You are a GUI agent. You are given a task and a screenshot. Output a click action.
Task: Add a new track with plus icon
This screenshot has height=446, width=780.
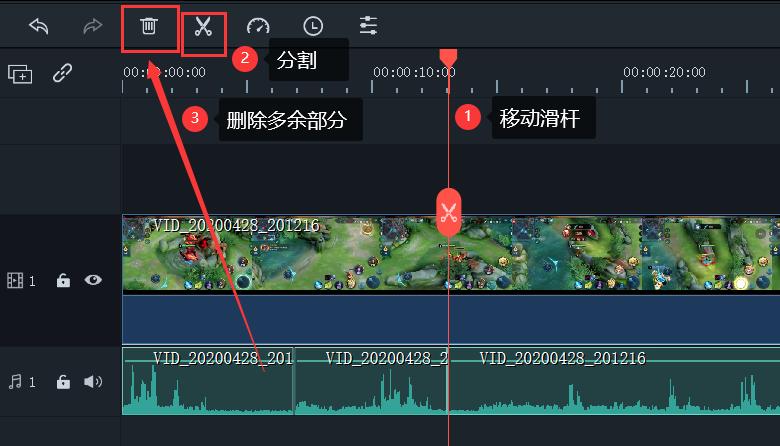20,74
